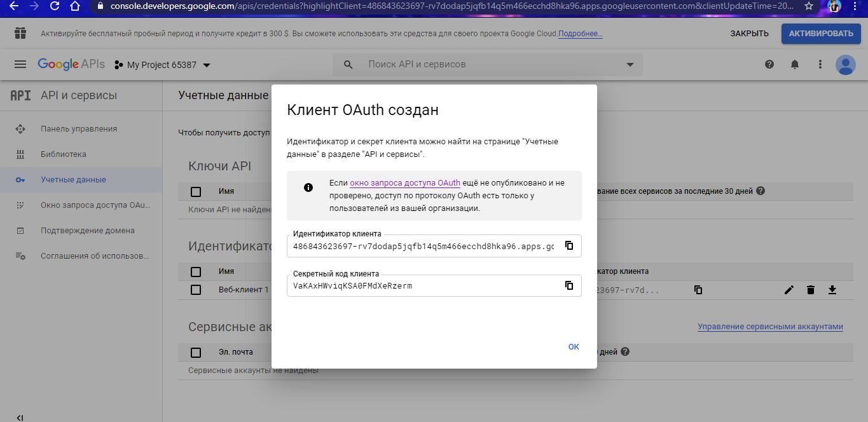
Task: Go back with the browser back arrow
Action: 13,6
